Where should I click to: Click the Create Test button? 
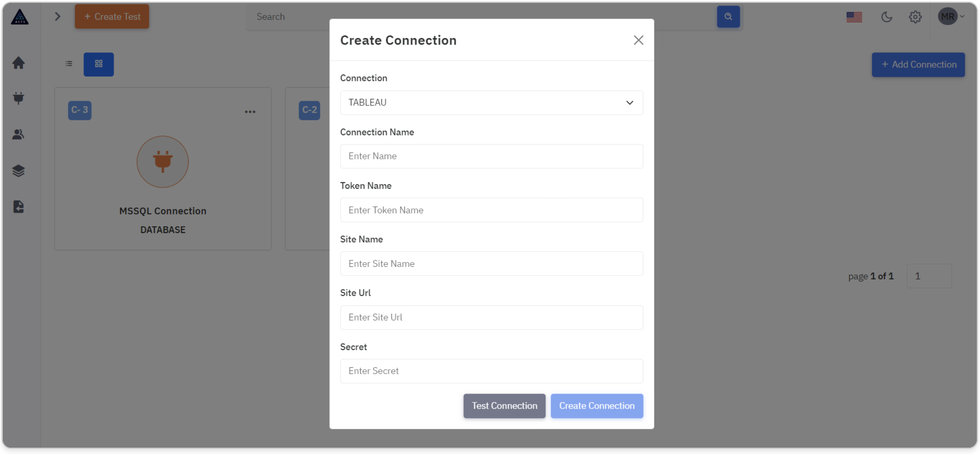pyautogui.click(x=112, y=17)
